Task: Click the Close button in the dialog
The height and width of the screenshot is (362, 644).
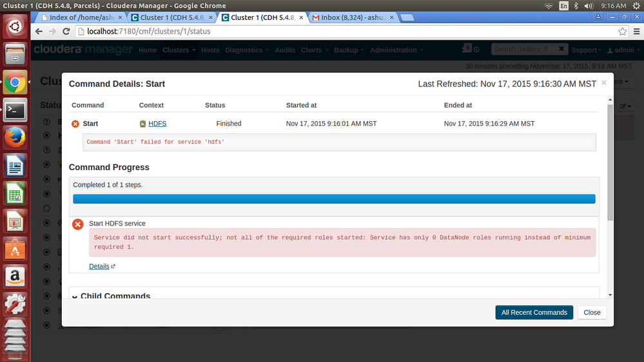Action: 592,312
